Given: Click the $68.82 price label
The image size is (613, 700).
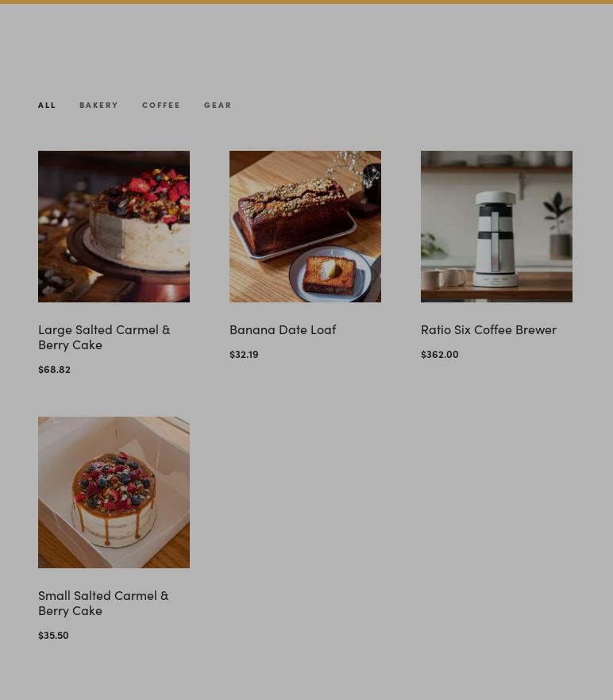Looking at the screenshot, I should tap(55, 369).
